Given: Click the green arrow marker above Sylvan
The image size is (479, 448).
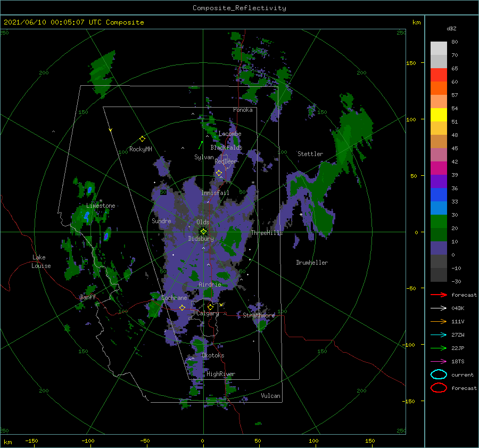Looking at the screenshot, I should (x=201, y=145).
